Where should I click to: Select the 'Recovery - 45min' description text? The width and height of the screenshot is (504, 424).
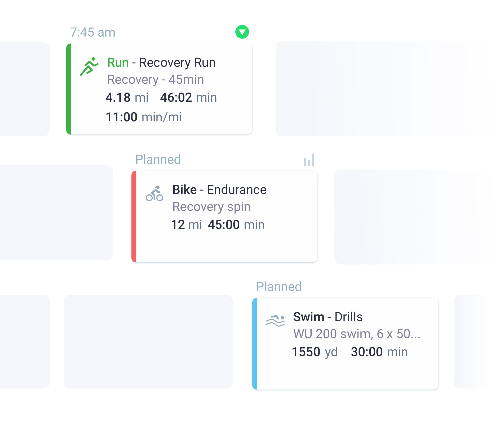click(x=156, y=79)
